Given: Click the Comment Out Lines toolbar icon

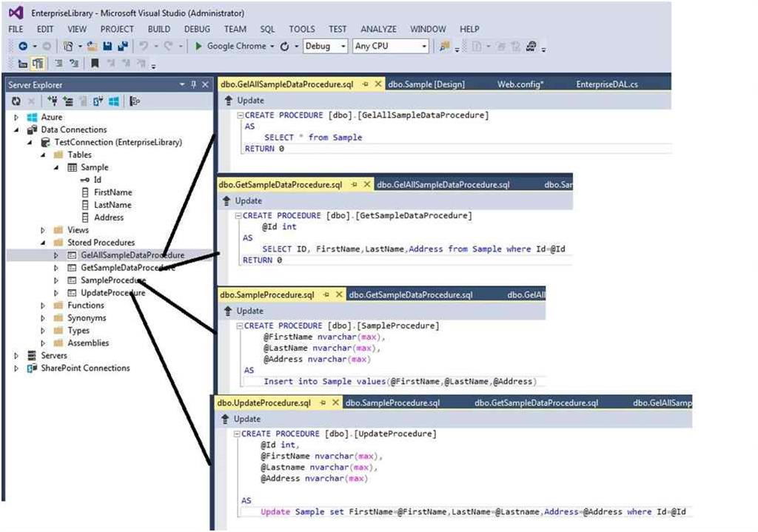Looking at the screenshot, I should (58, 64).
